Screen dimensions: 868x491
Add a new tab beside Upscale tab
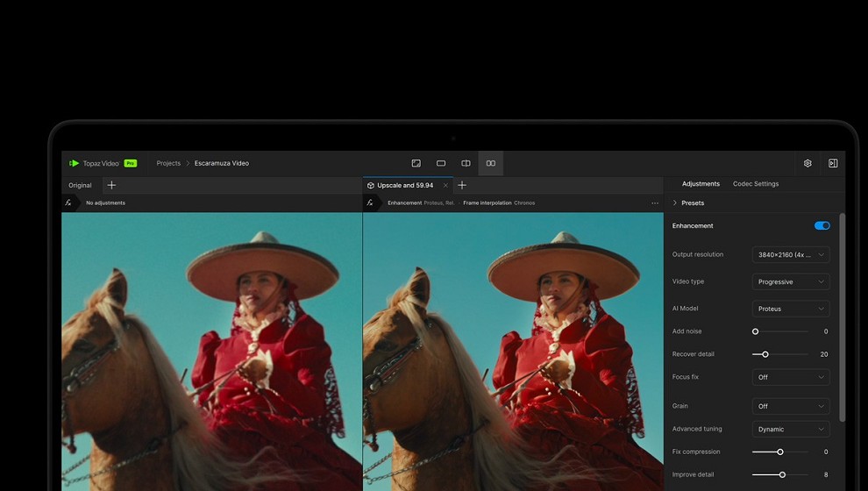coord(462,185)
